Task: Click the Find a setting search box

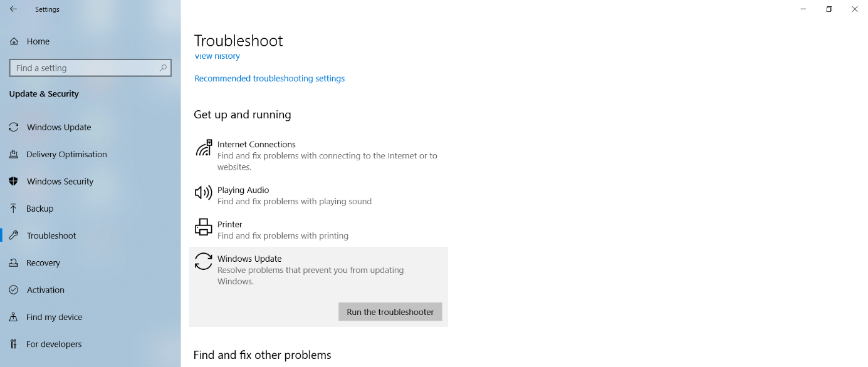Action: pos(85,68)
